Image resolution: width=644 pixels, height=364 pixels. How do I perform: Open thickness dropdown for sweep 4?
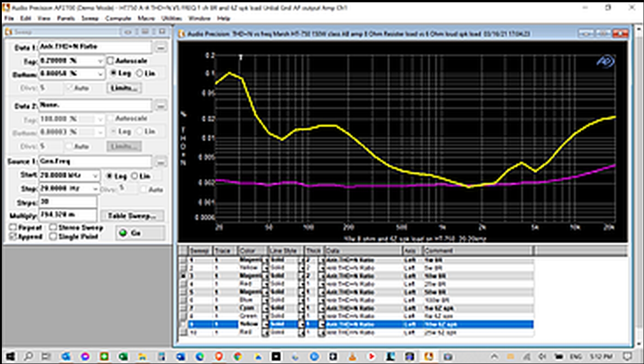(x=321, y=284)
